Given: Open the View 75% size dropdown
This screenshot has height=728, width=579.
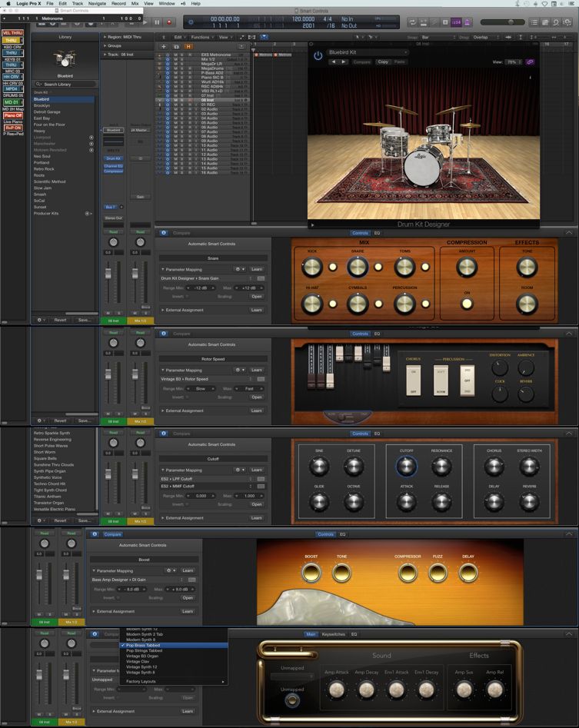Looking at the screenshot, I should click(x=513, y=61).
